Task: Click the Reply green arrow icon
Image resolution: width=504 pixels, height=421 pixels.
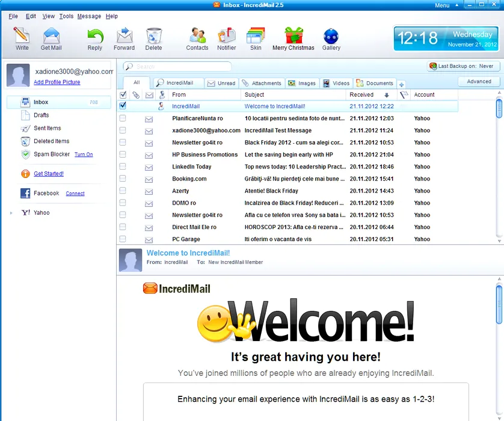Action: 95,36
